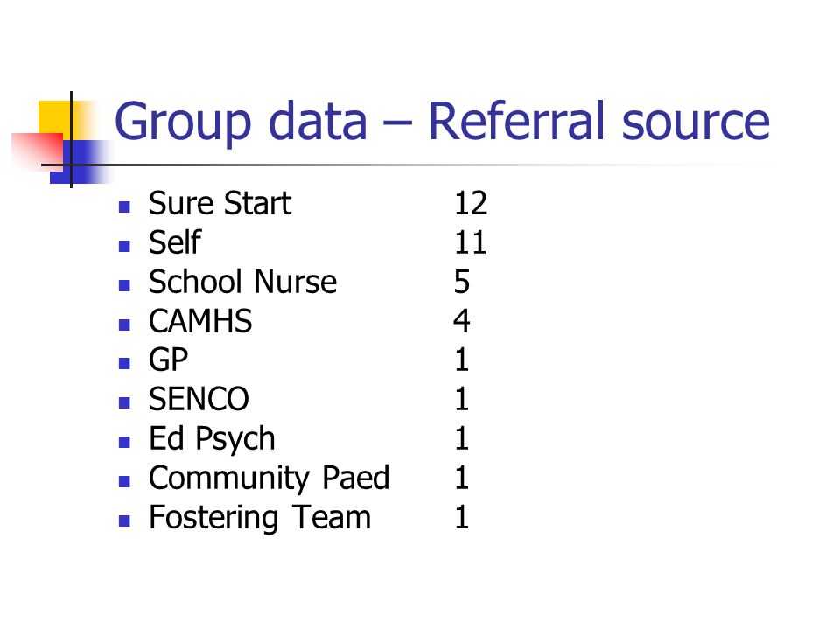Click the 'Community Paed' text
Screen dimensions: 840x630
269,479
